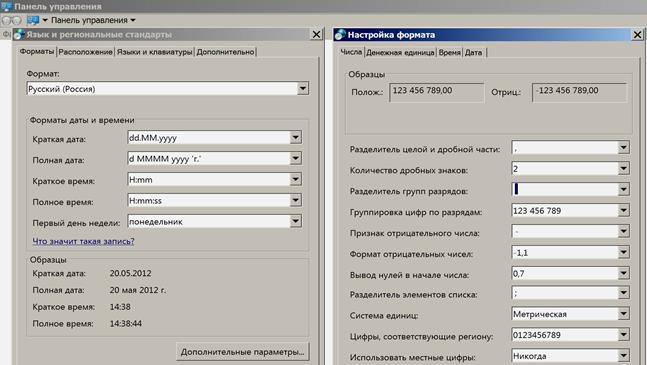
Task: Open the Расположение tab
Action: point(85,52)
